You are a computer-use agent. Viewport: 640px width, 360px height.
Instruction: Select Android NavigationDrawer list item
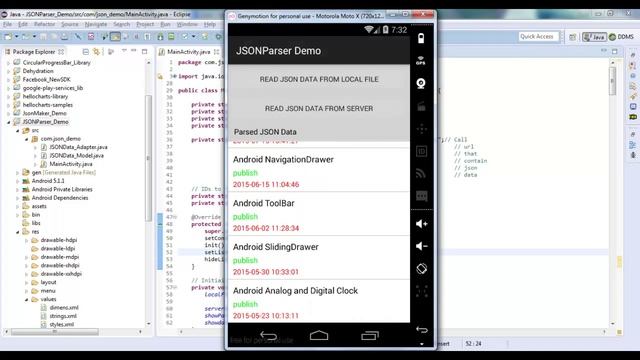click(x=319, y=170)
